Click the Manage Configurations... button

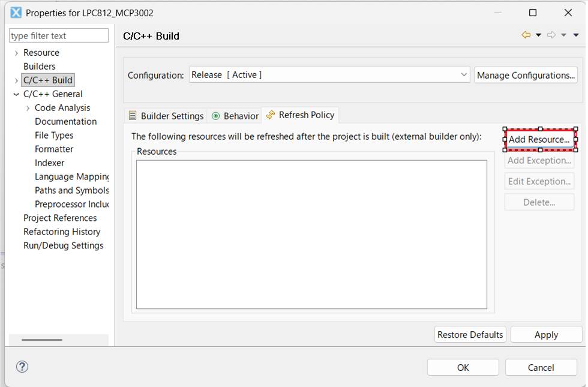[x=526, y=75]
